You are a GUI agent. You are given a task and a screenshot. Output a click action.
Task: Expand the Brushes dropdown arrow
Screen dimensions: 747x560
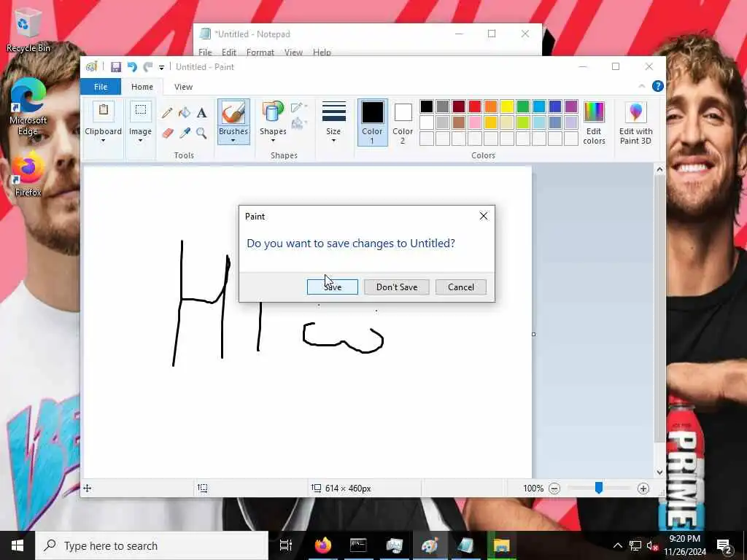[233, 141]
